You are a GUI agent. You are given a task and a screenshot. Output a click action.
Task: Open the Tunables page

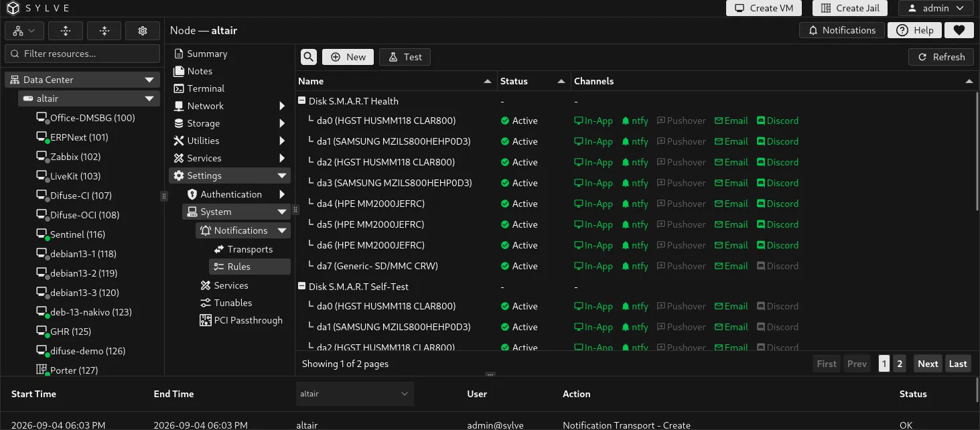tap(226, 303)
